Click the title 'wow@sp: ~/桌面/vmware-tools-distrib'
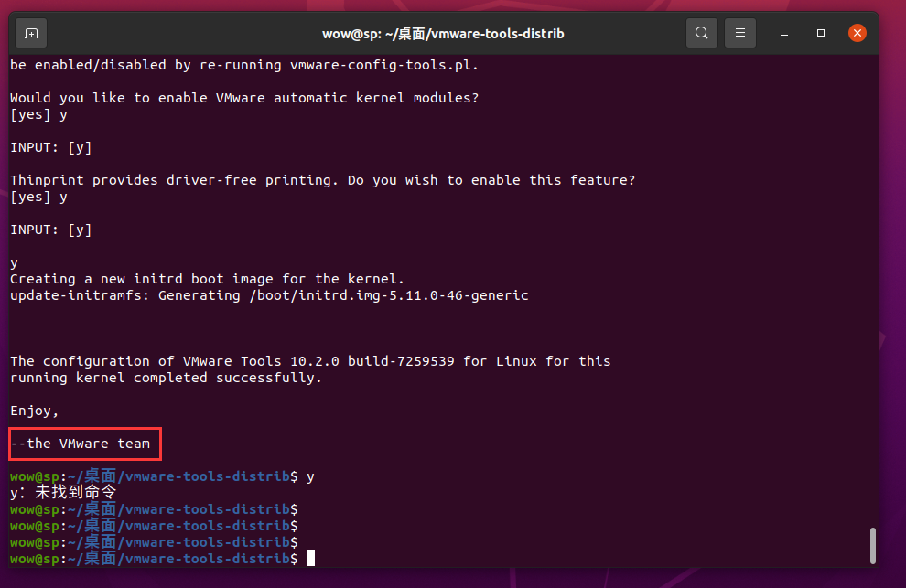The width and height of the screenshot is (906, 588). click(x=443, y=34)
